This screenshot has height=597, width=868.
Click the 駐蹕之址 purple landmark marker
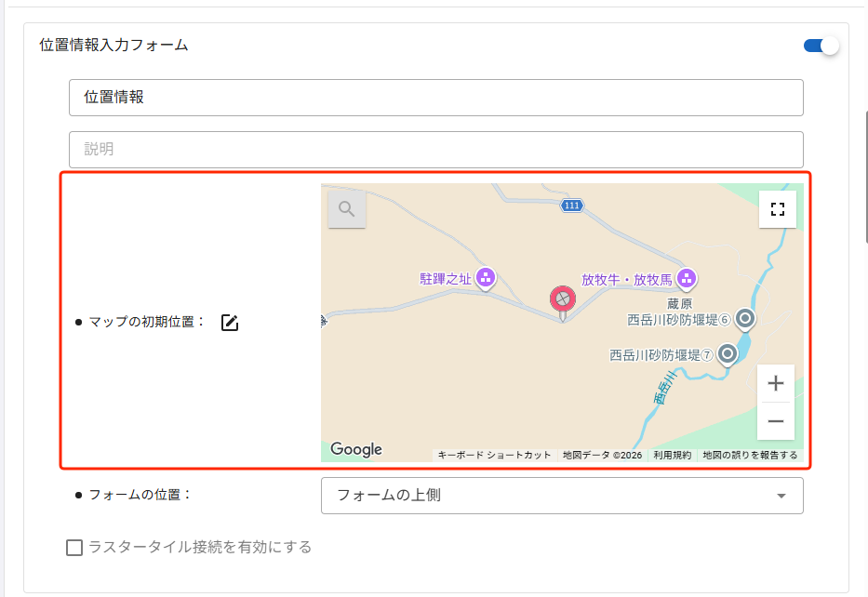(486, 278)
